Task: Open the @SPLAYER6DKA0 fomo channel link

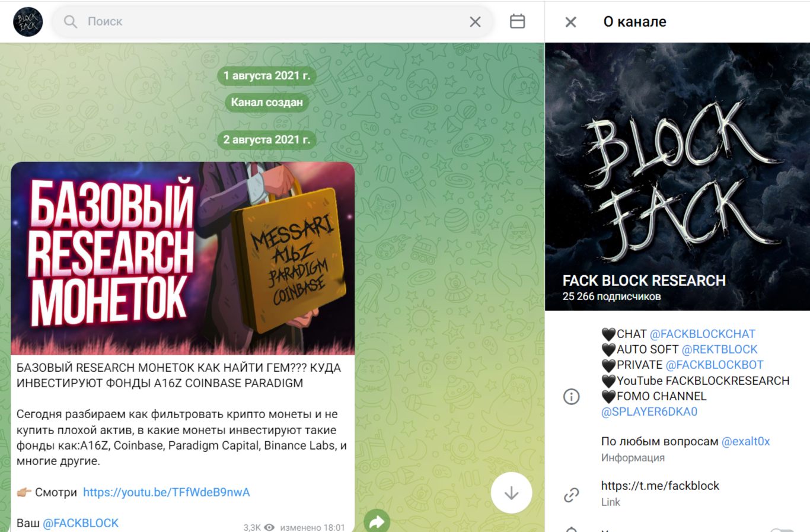Action: (649, 412)
